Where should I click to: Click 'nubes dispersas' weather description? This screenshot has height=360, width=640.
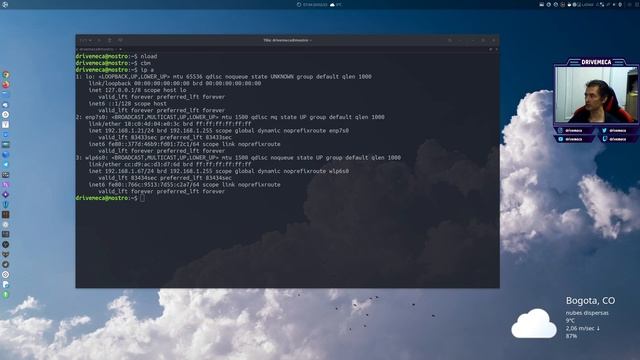587,313
